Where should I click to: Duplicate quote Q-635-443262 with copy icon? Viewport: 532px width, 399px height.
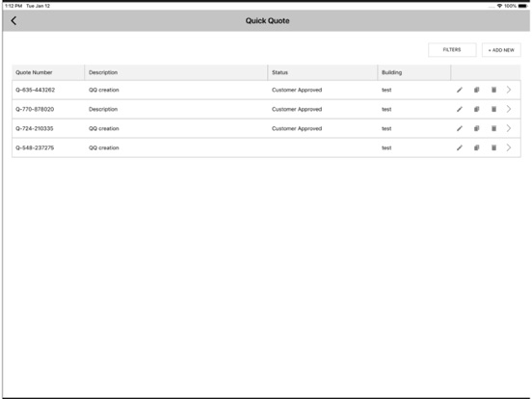pyautogui.click(x=477, y=90)
